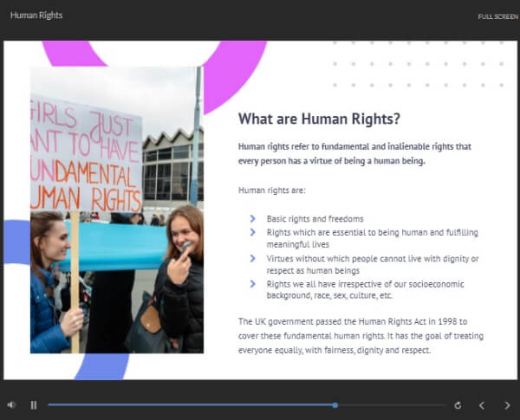Advance to the next slide arrow
The height and width of the screenshot is (420, 520).
[x=507, y=405]
